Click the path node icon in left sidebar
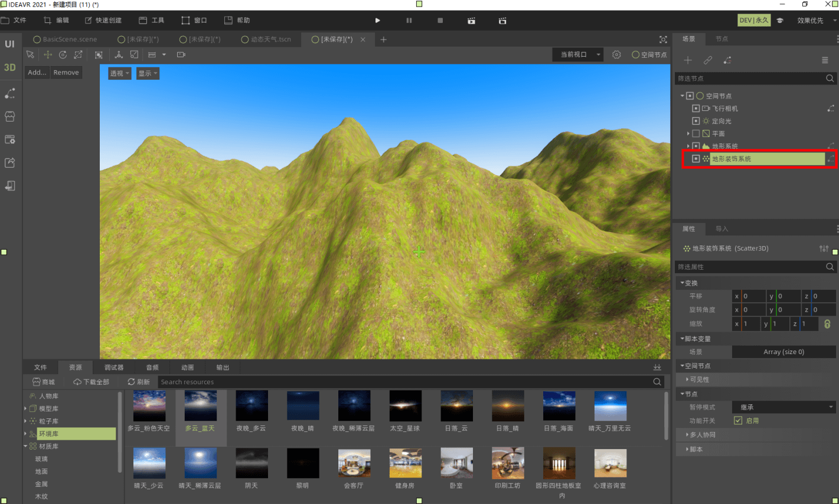This screenshot has height=504, width=839. pyautogui.click(x=10, y=93)
